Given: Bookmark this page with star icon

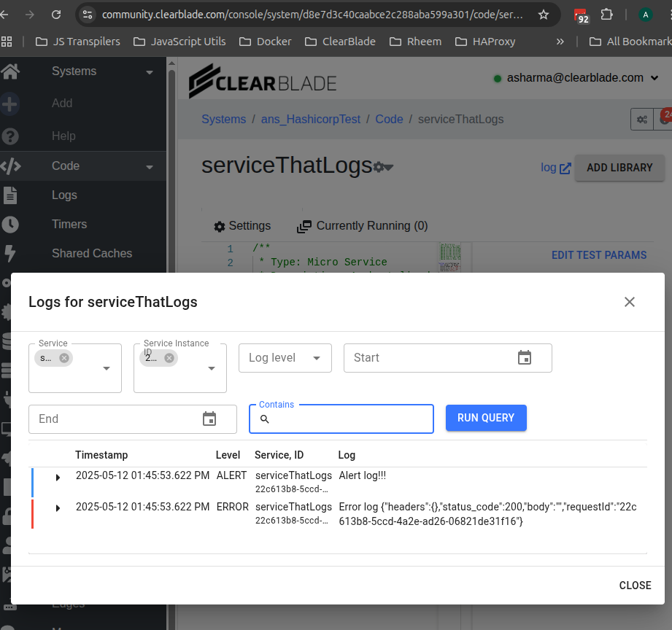Looking at the screenshot, I should (x=544, y=15).
